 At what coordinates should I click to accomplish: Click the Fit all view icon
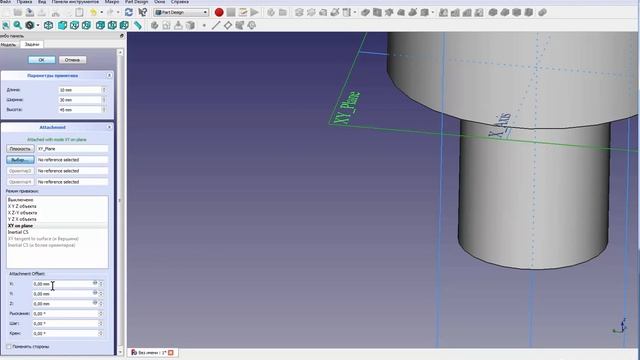tap(6, 25)
